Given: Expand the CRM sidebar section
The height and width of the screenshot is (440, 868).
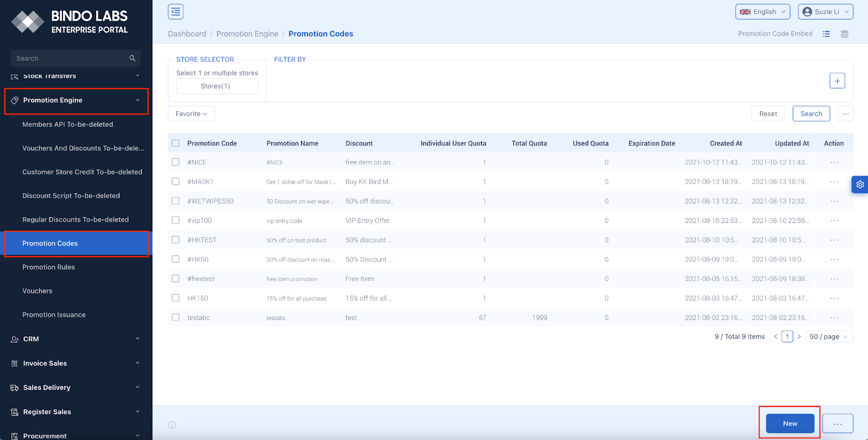Looking at the screenshot, I should [76, 339].
